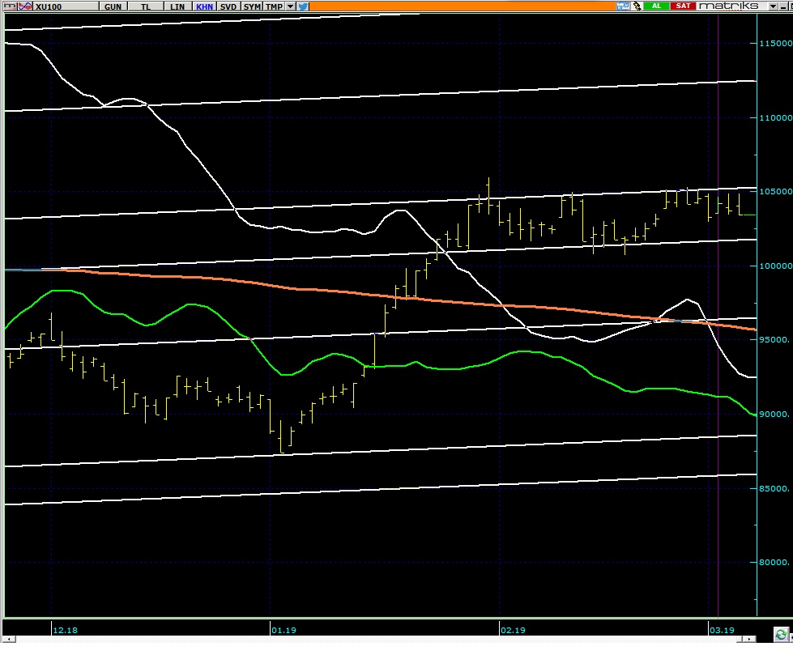Click the matriks logo
This screenshot has height=672, width=793.
pyautogui.click(x=728, y=6)
